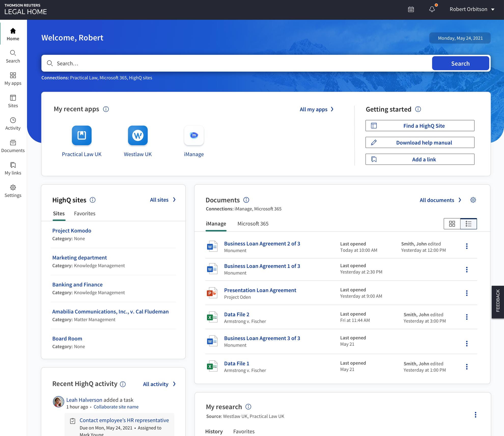Go to My links in sidebar
This screenshot has height=436, width=504.
click(13, 168)
